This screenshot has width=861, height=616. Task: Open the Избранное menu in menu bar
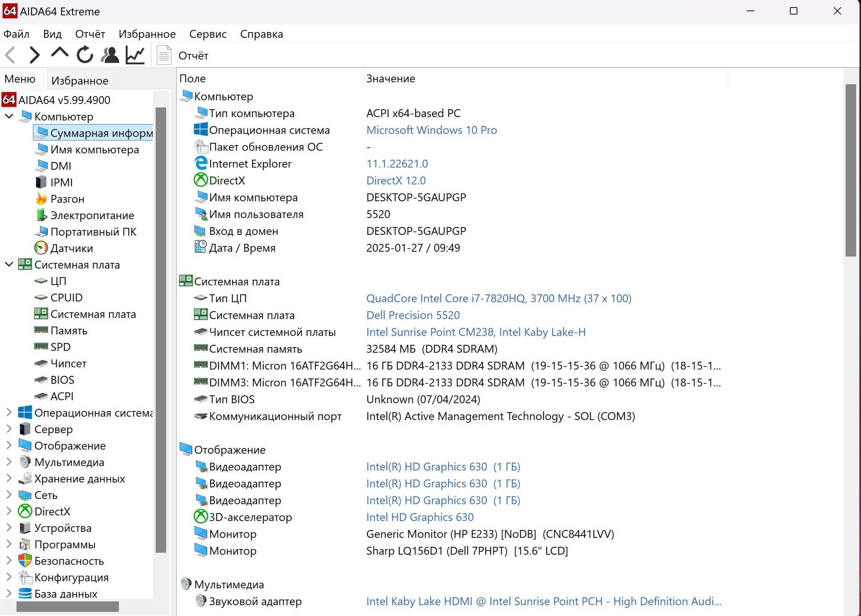[147, 34]
